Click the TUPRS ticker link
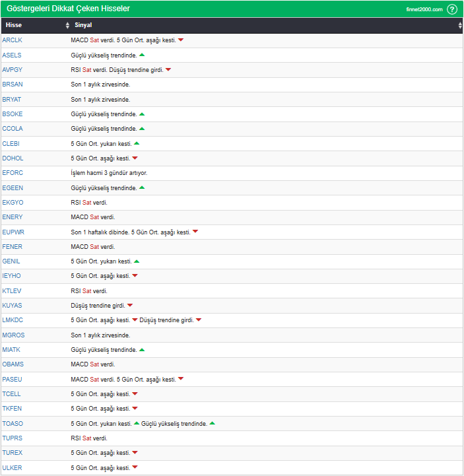The height and width of the screenshot is (476, 464). click(13, 438)
